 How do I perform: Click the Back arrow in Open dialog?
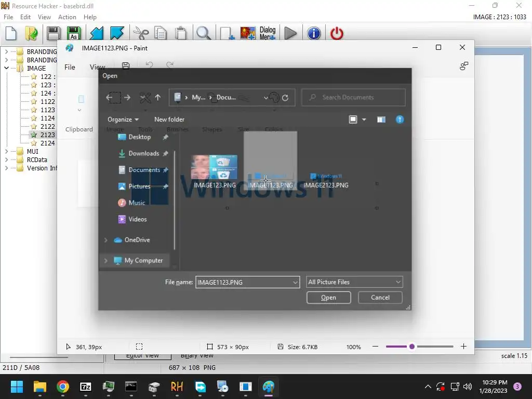[109, 98]
